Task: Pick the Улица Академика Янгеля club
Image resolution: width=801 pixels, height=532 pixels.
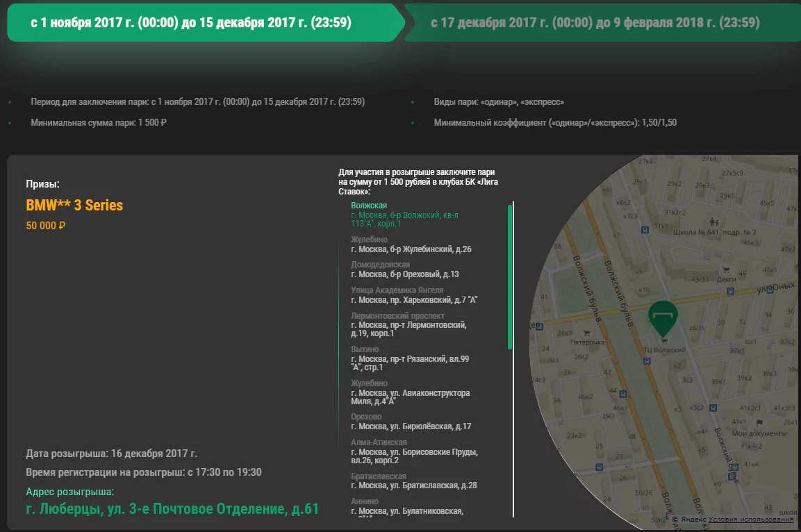Action: 414,295
